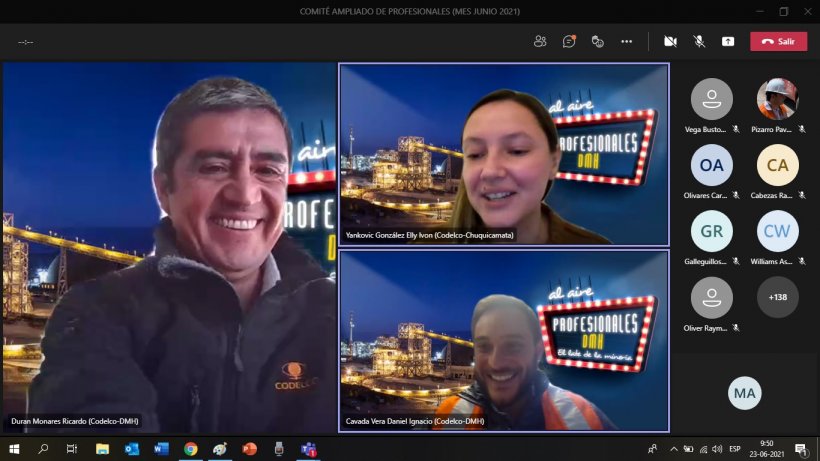
Task: Open Outlook from taskbar
Action: tap(132, 449)
